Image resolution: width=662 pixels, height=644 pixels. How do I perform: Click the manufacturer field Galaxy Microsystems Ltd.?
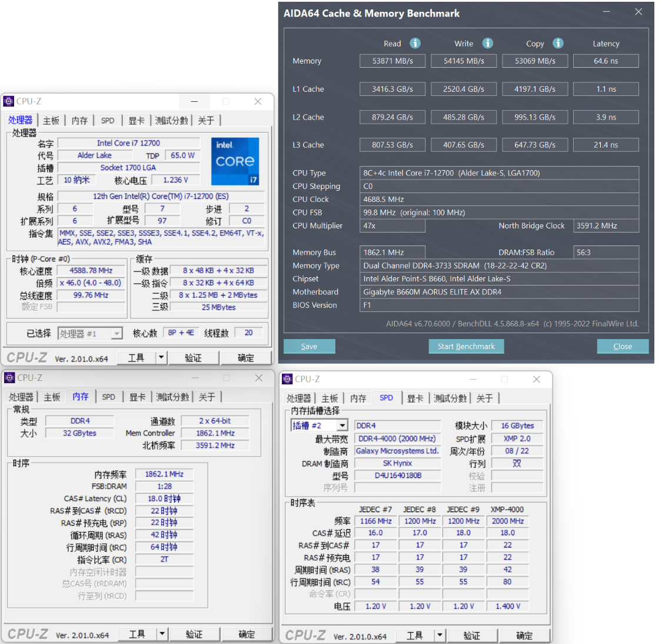397,450
